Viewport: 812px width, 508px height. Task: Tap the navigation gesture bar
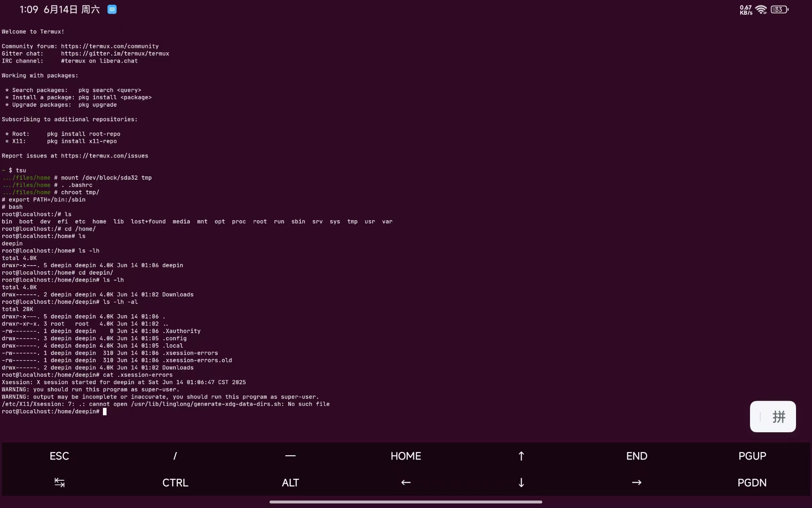[406, 502]
